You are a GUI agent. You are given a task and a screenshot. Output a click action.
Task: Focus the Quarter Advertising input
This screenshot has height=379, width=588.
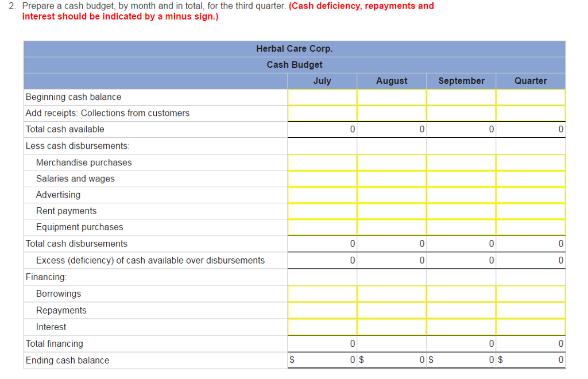click(x=531, y=195)
